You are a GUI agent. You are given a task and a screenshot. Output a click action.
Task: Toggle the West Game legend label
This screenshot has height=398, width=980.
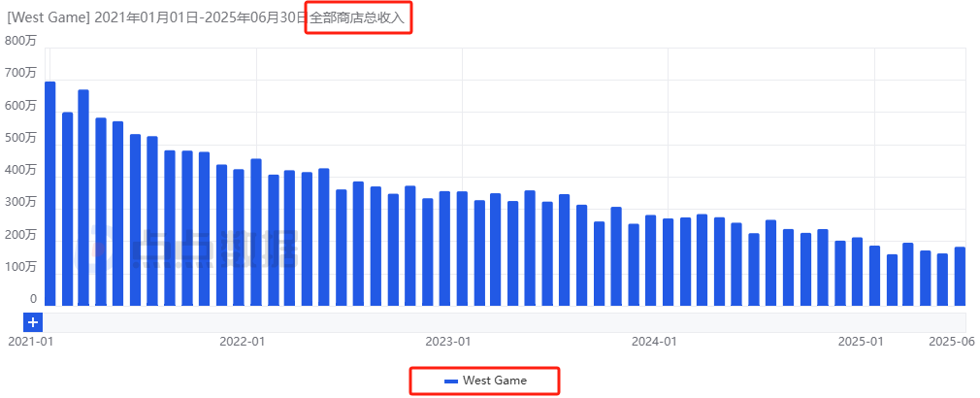click(495, 381)
